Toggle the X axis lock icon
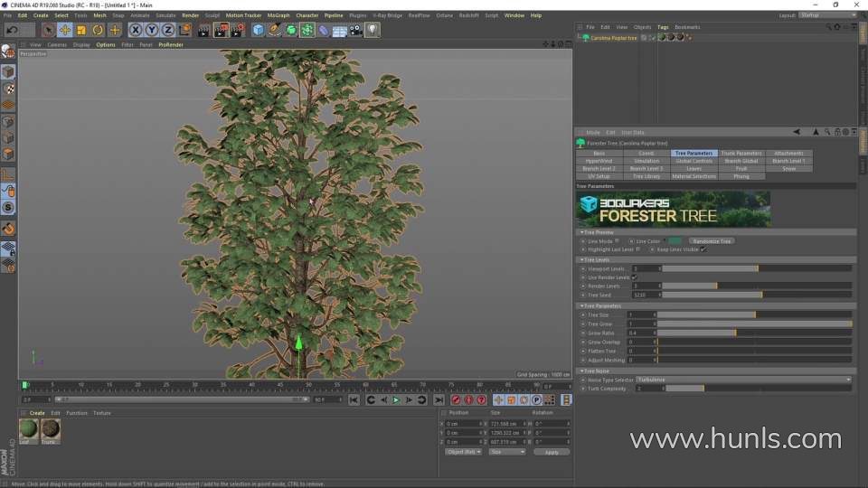868x488 pixels. (136, 30)
